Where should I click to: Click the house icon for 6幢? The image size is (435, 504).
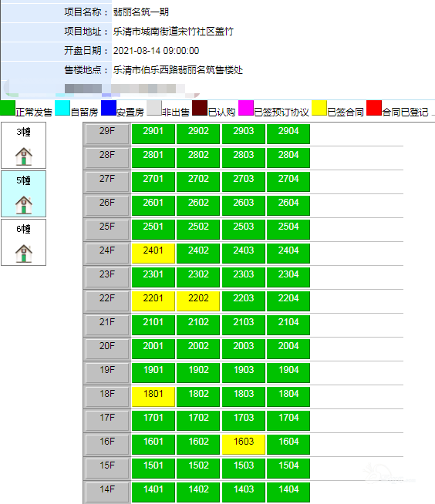click(24, 254)
